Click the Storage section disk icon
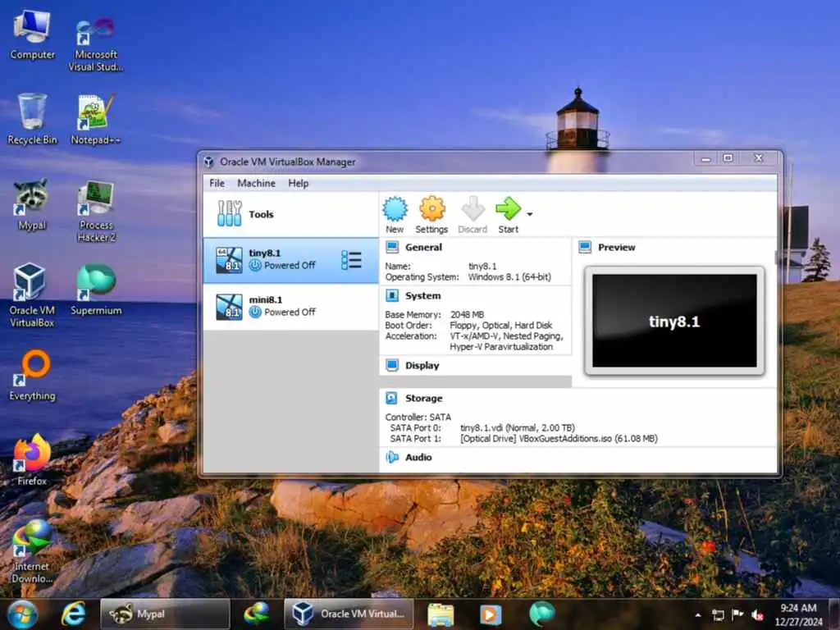 point(392,398)
